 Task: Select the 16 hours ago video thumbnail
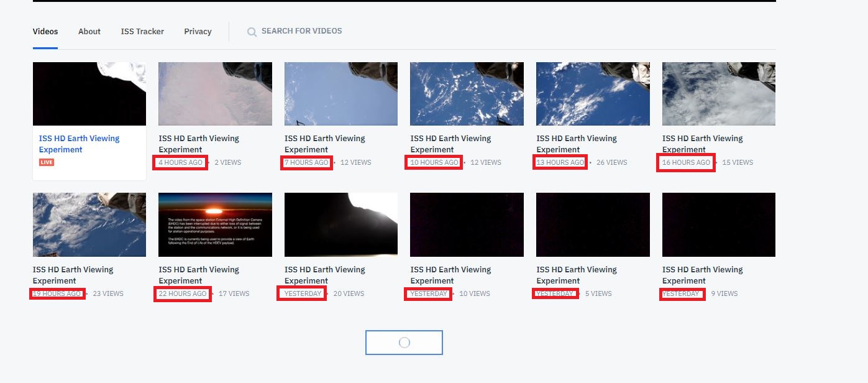[719, 94]
